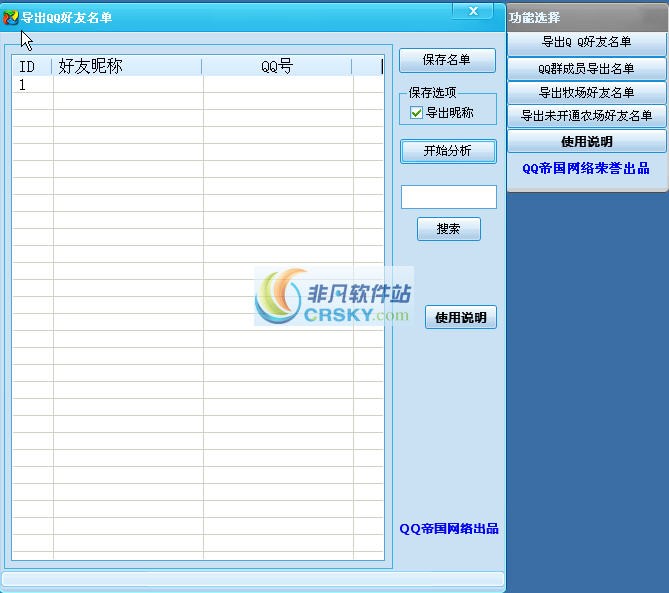Focus the search text input field
669x593 pixels.
point(448,197)
